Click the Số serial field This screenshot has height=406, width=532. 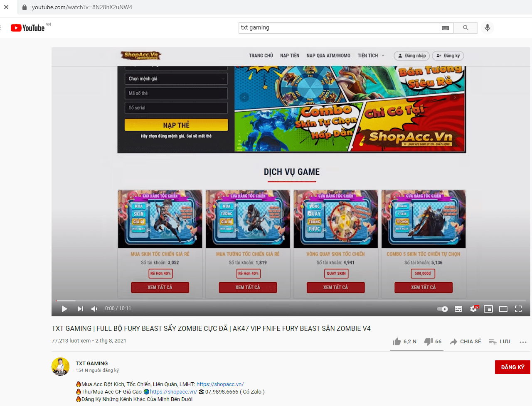point(176,108)
